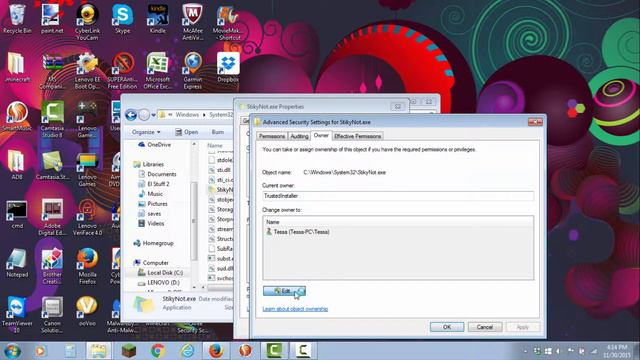Select LENOVO (D:) drive
This screenshot has height=360, width=640.
click(158, 282)
